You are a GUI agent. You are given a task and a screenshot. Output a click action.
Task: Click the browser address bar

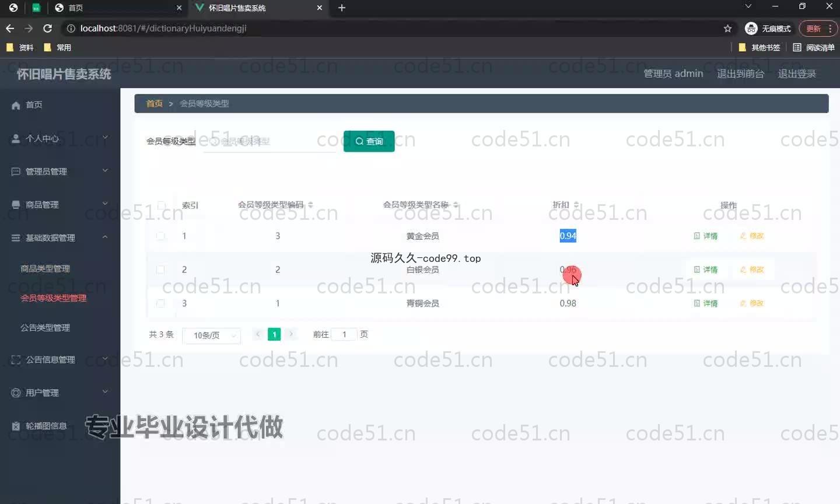click(x=397, y=29)
